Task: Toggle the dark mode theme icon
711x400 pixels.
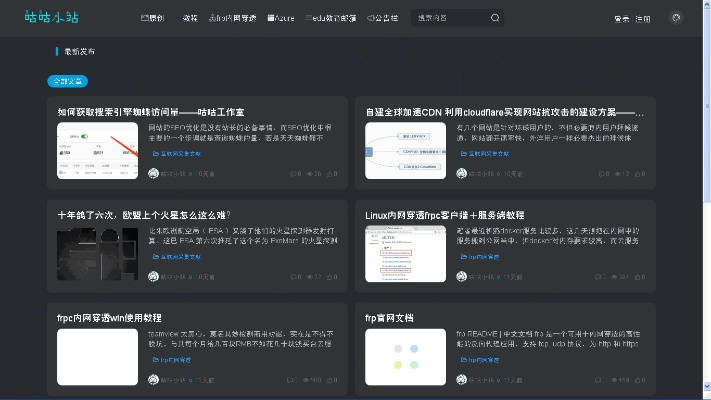Action: tap(676, 17)
